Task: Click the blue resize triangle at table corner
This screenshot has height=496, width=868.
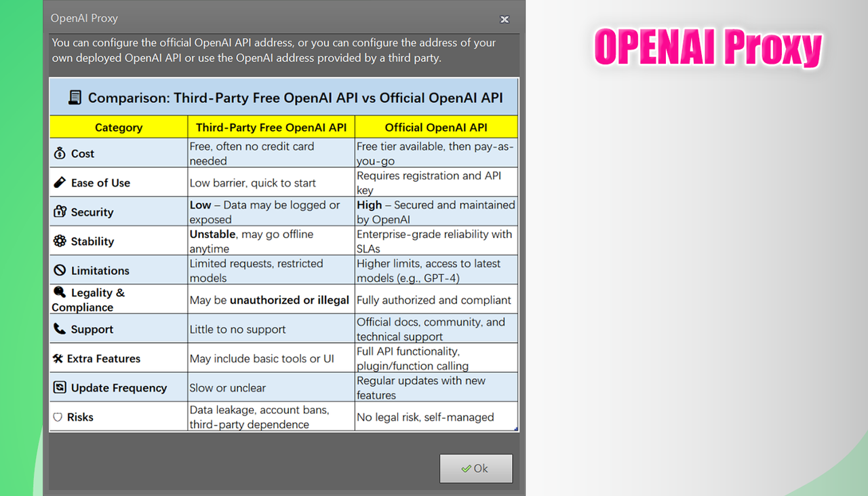Action: pyautogui.click(x=515, y=428)
